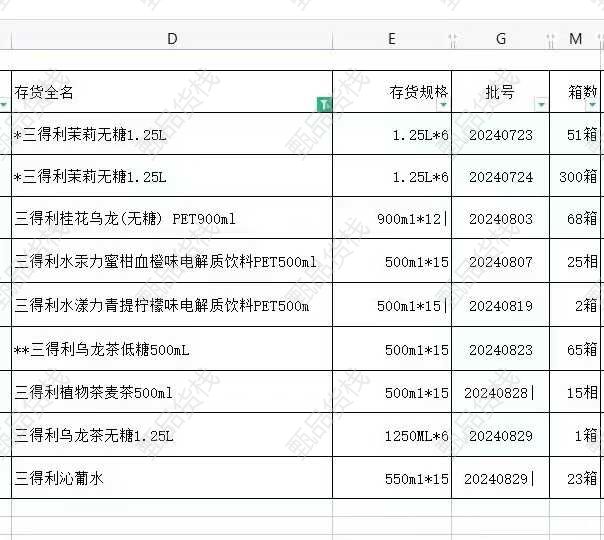Select batch cell 20240823

click(x=500, y=349)
